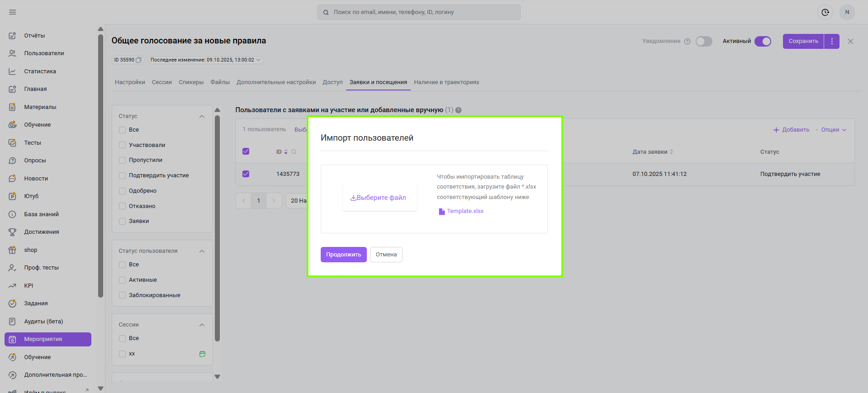Screen dimensions: 868x393
Task: Toggle the Уведомление switch
Action: coord(704,41)
